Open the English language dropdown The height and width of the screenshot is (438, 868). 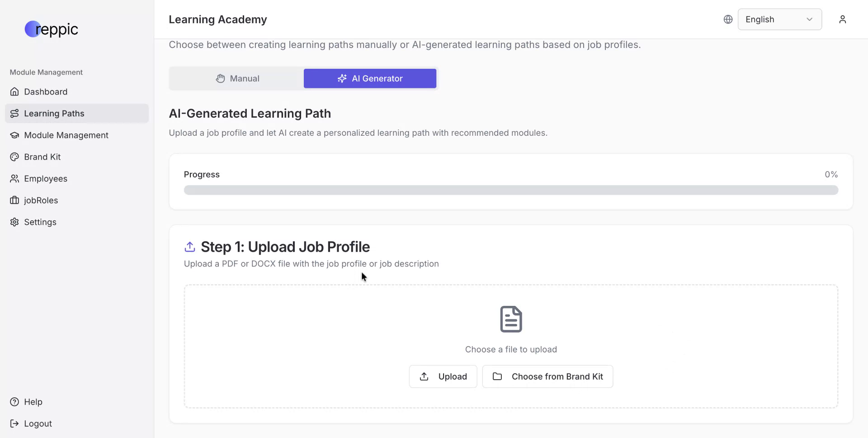tap(779, 19)
